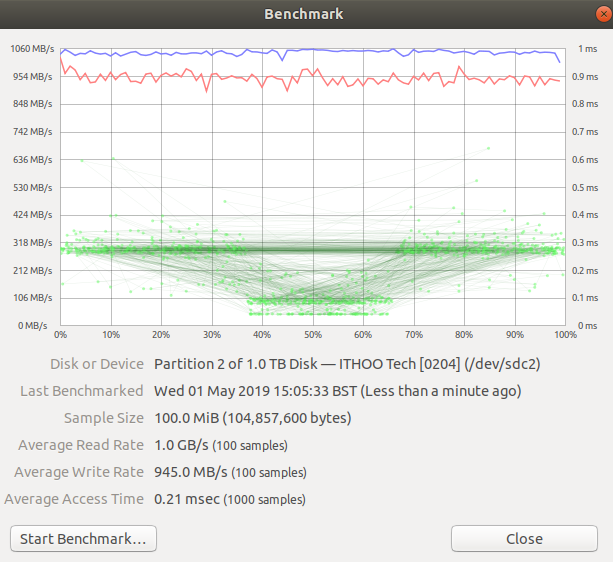Click the Average Read Rate label
This screenshot has height=562, width=613.
pyautogui.click(x=81, y=445)
